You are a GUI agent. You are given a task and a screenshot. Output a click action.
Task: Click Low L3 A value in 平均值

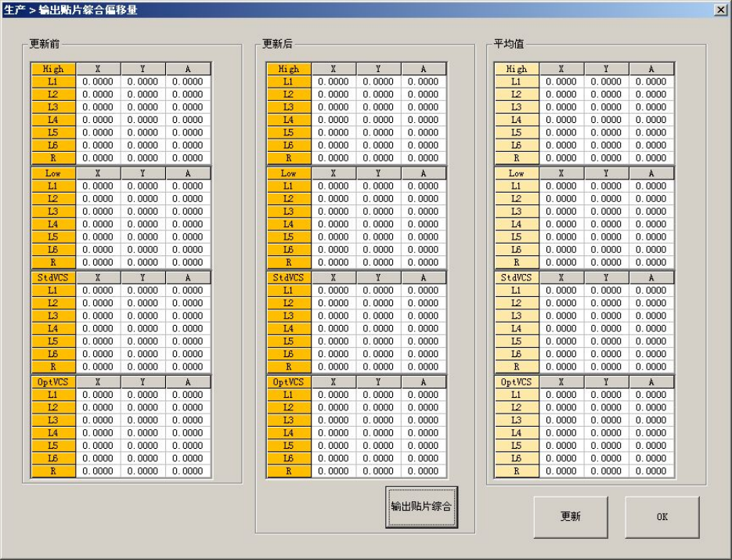[x=651, y=211]
